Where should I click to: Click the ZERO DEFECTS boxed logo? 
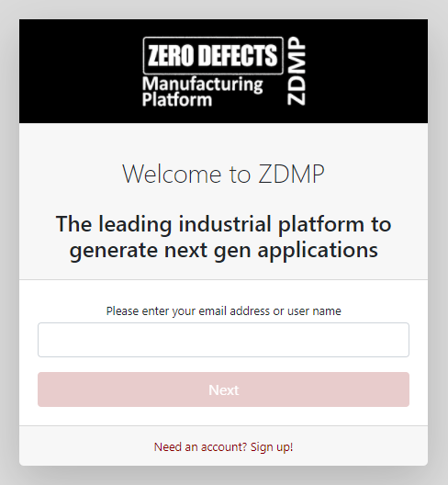click(213, 56)
